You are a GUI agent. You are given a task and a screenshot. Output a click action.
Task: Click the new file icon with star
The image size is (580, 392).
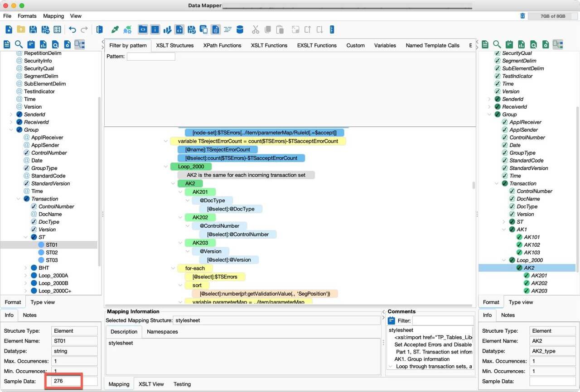click(x=9, y=30)
